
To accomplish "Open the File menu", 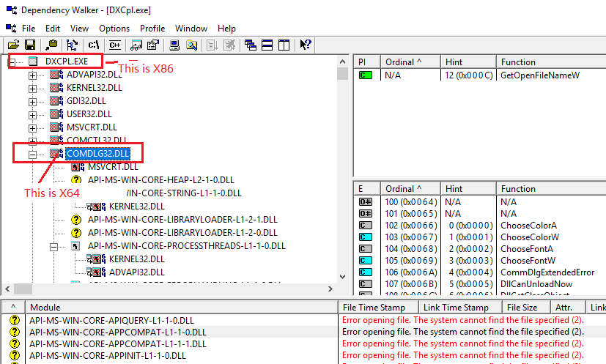I will point(29,29).
